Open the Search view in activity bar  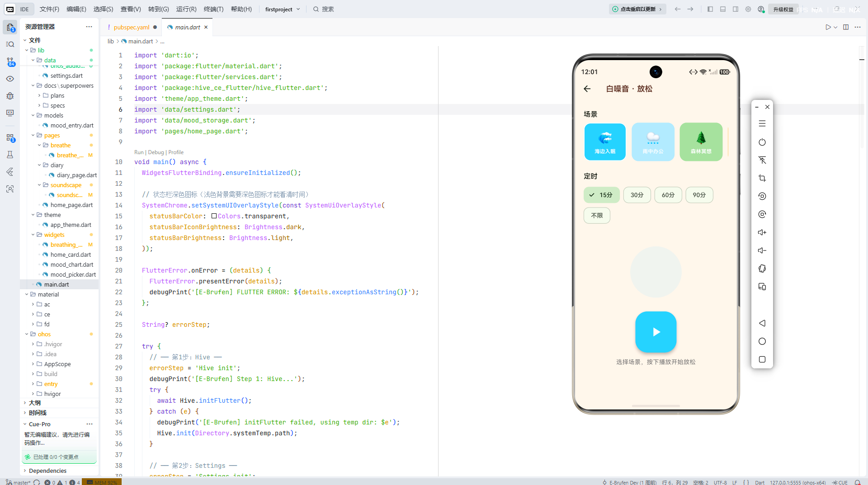[x=10, y=44]
